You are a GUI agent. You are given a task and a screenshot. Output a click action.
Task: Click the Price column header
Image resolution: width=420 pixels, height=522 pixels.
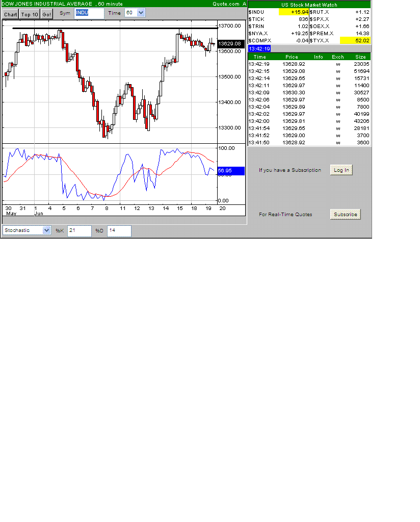click(x=292, y=57)
